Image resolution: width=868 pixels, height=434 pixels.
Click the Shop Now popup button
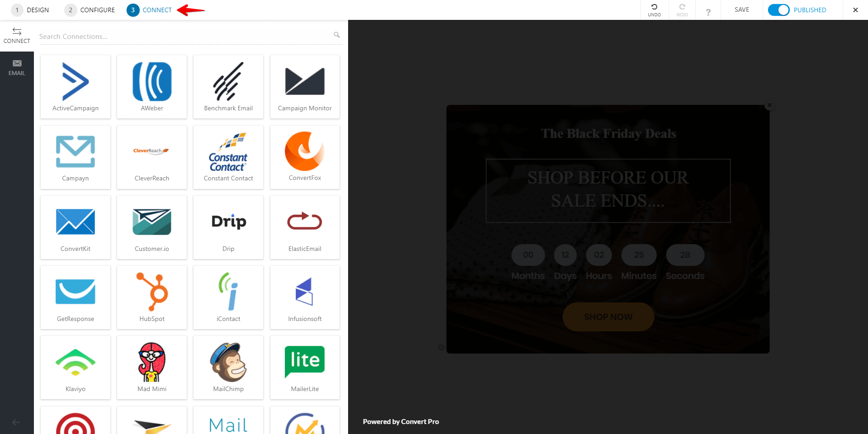click(x=608, y=317)
